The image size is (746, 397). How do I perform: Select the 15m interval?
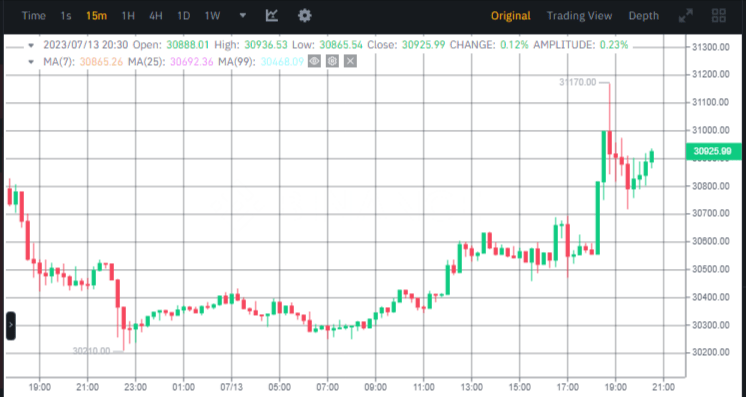click(x=96, y=16)
